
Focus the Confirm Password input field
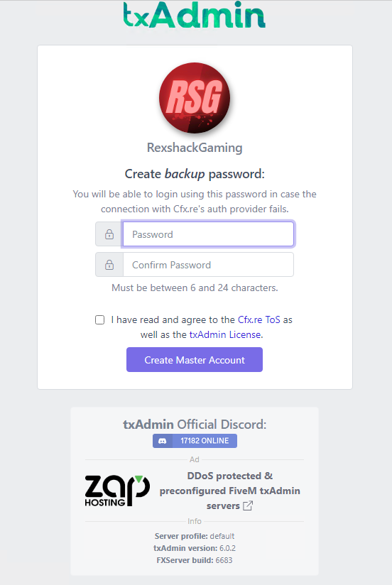[x=208, y=265]
